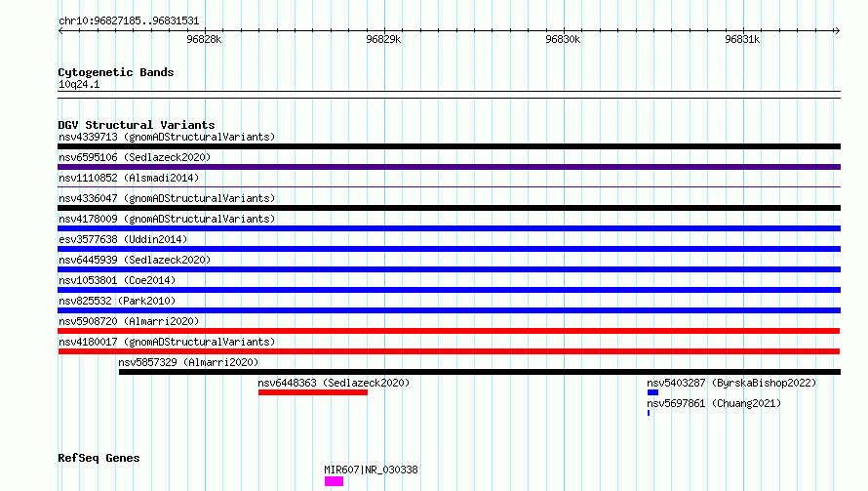Click the blue nsv6445939 variant bar

pyautogui.click(x=449, y=269)
